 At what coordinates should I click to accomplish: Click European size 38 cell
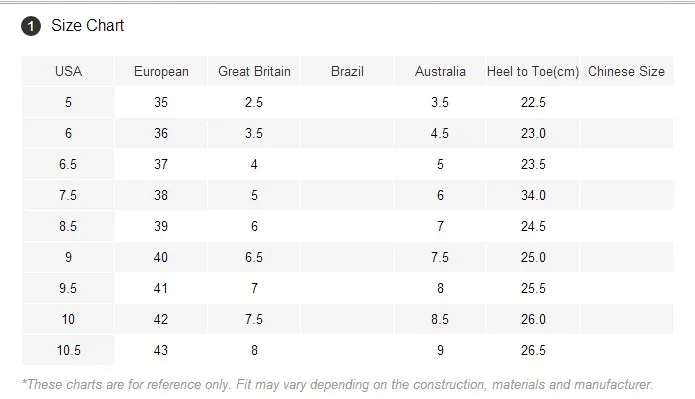[x=161, y=195]
